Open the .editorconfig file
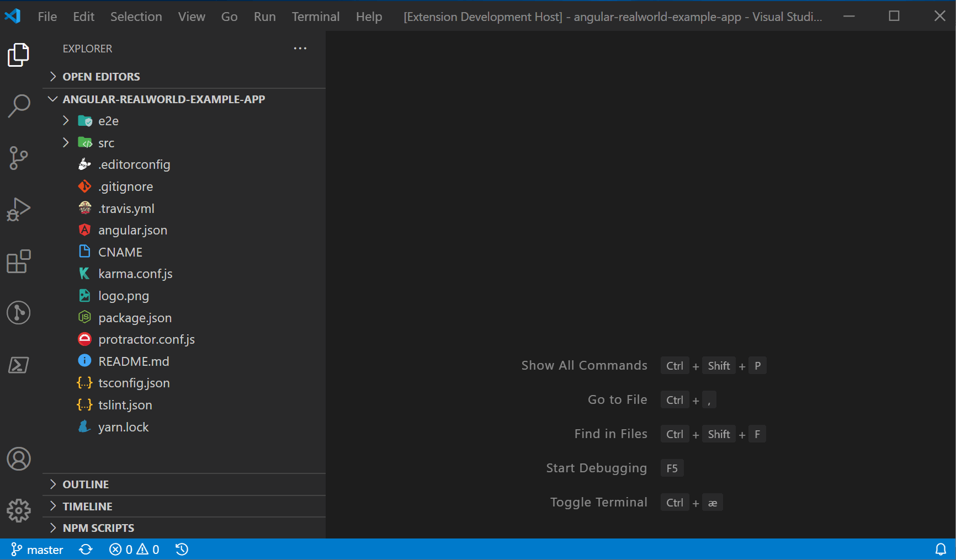956x560 pixels. click(x=184, y=164)
